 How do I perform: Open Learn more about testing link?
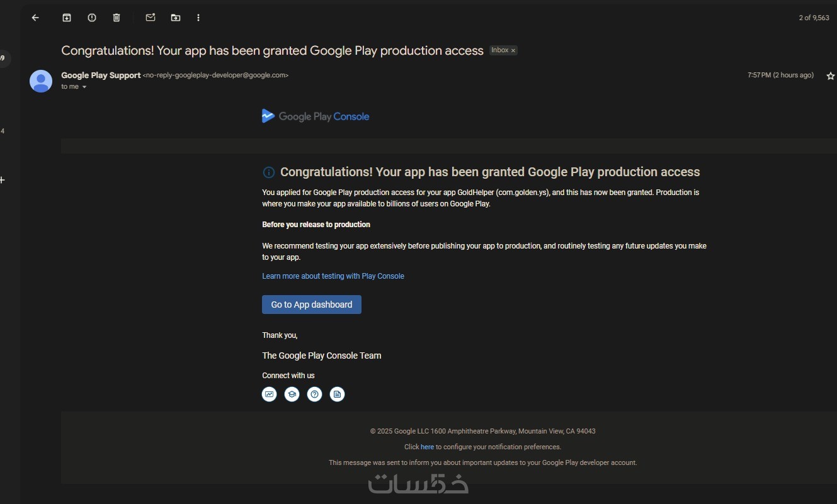[333, 276]
